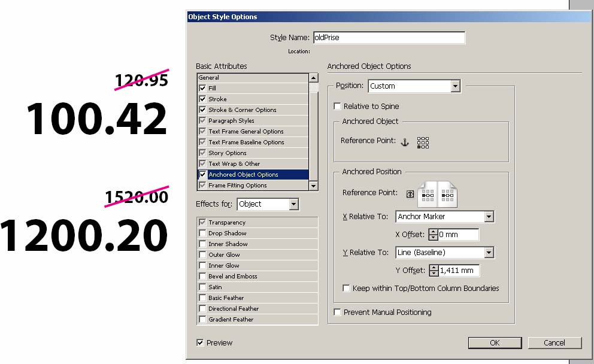Click the new price 100.42 text
Viewport: 594px width, 364px height.
(96, 119)
